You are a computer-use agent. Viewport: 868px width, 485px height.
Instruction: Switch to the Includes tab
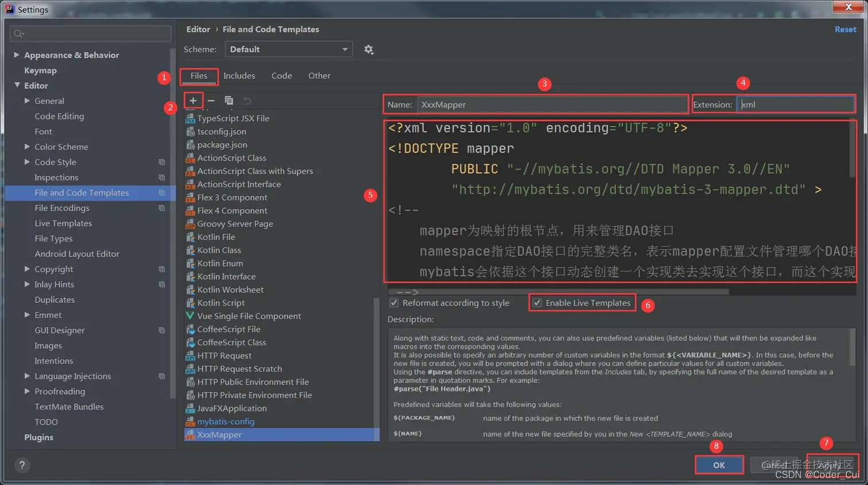tap(239, 75)
